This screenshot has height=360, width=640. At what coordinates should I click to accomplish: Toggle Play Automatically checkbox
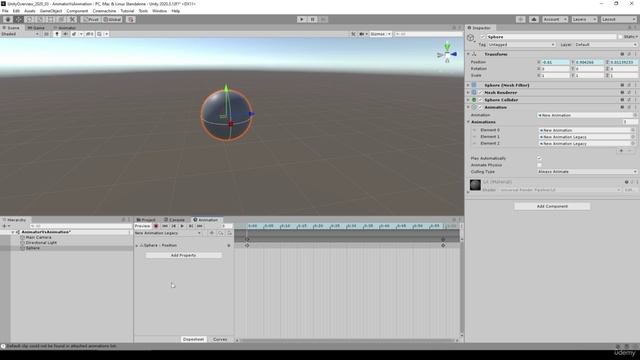(x=539, y=158)
